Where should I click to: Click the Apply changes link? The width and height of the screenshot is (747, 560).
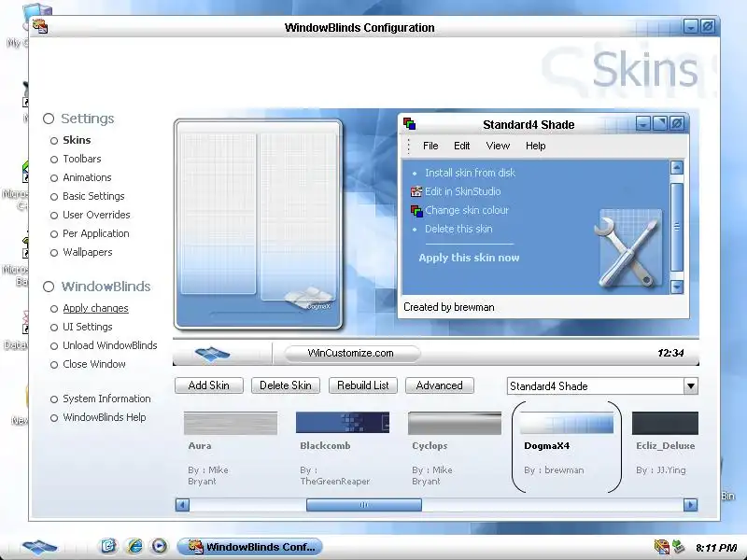click(95, 308)
